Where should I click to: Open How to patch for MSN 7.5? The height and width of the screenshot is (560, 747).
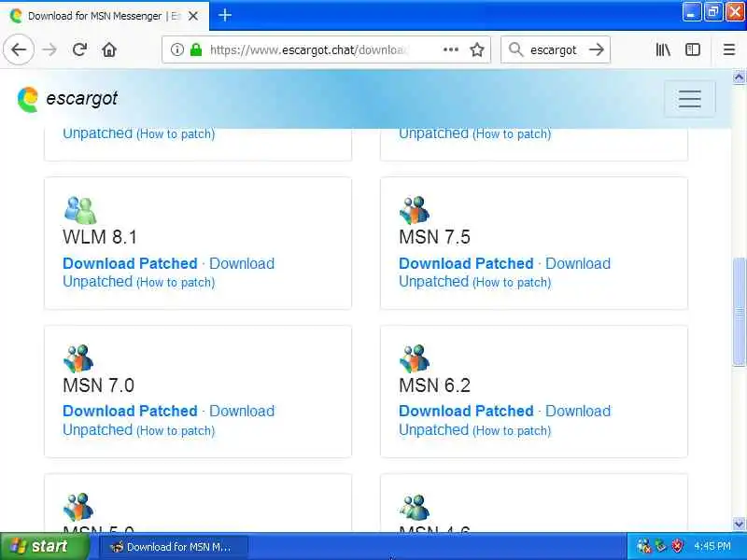pyautogui.click(x=512, y=283)
